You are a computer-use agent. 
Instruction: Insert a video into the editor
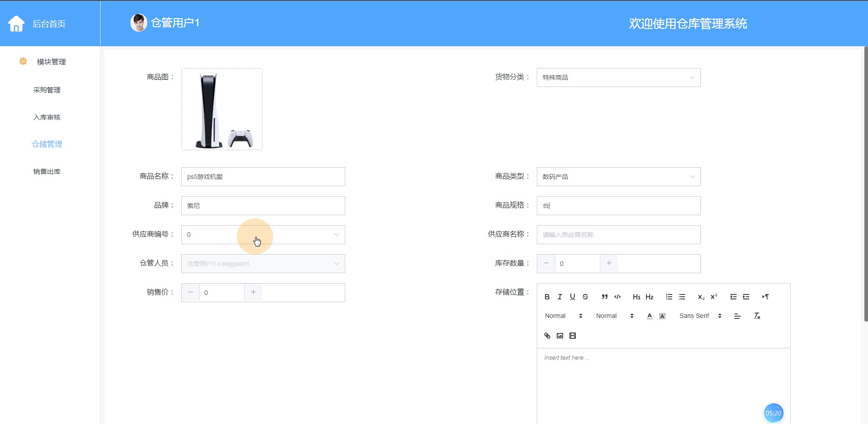tap(572, 336)
